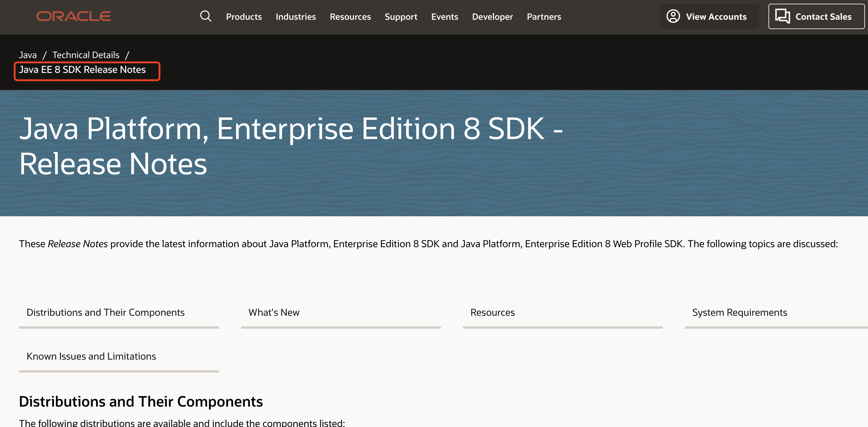Jump to the System Requirements tab
868x427 pixels.
[739, 312]
